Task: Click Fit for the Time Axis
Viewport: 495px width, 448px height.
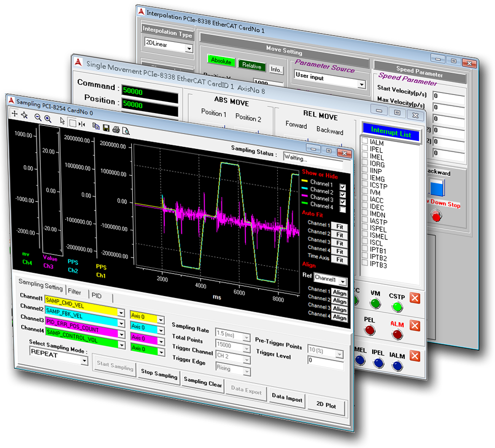Action: 339,260
